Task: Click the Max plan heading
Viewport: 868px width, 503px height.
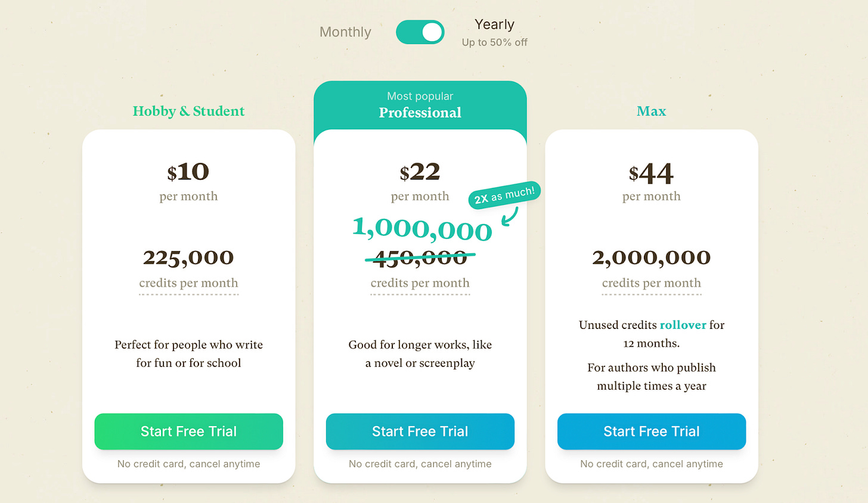Action: pyautogui.click(x=652, y=111)
